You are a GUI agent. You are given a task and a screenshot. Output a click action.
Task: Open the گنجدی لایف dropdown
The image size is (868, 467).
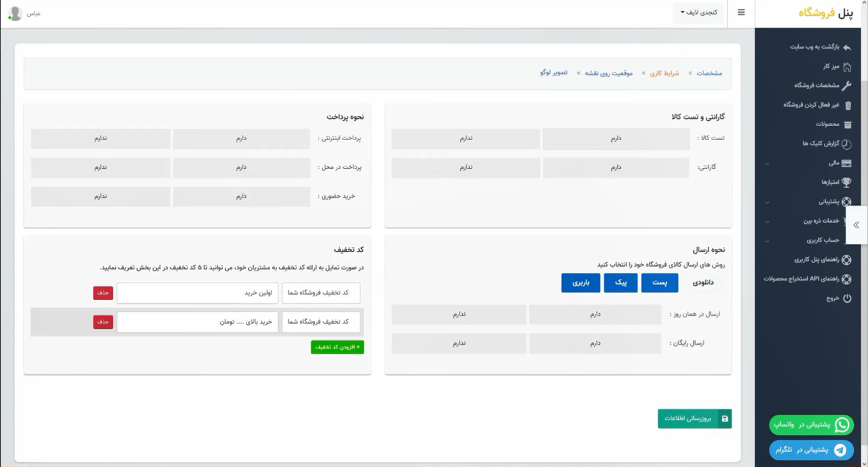click(699, 13)
